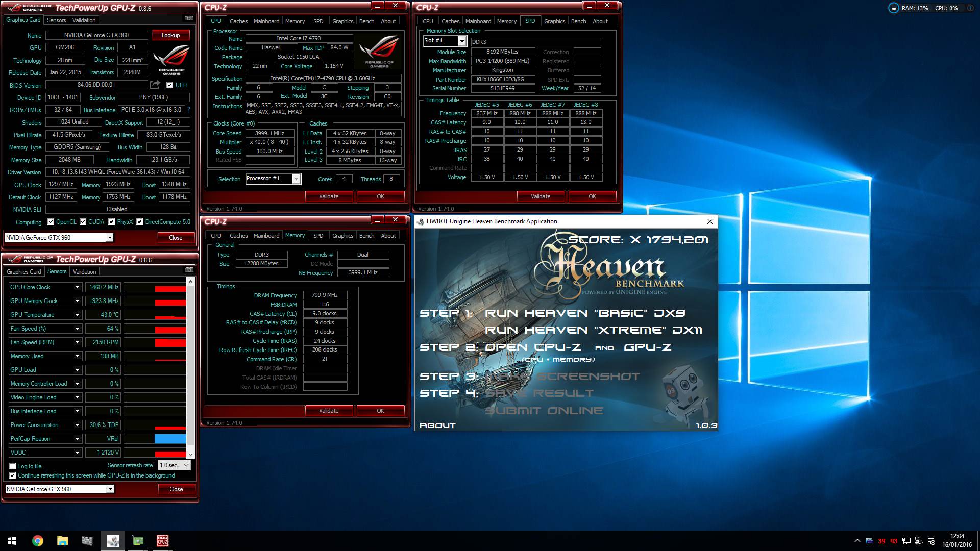Click Validate in the CPU-Z Memory window

pyautogui.click(x=329, y=411)
